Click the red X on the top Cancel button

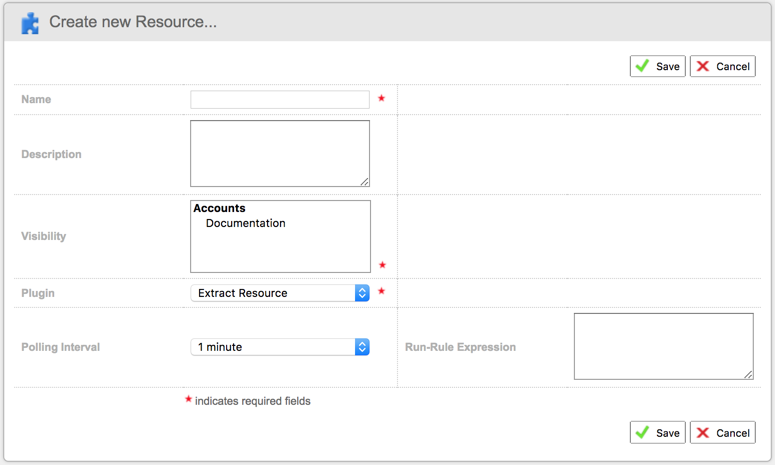[x=703, y=66]
